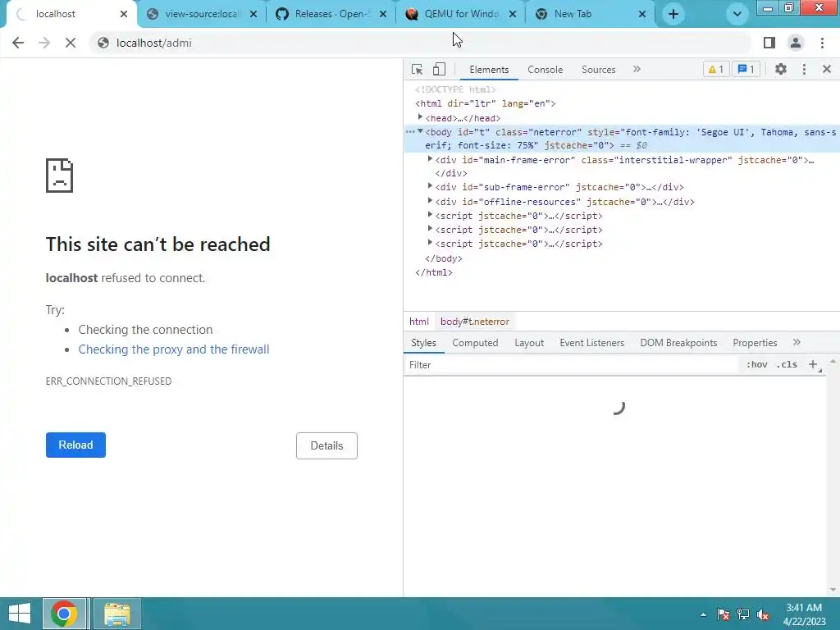Add new style rule plus icon
The image size is (840, 630).
(813, 364)
